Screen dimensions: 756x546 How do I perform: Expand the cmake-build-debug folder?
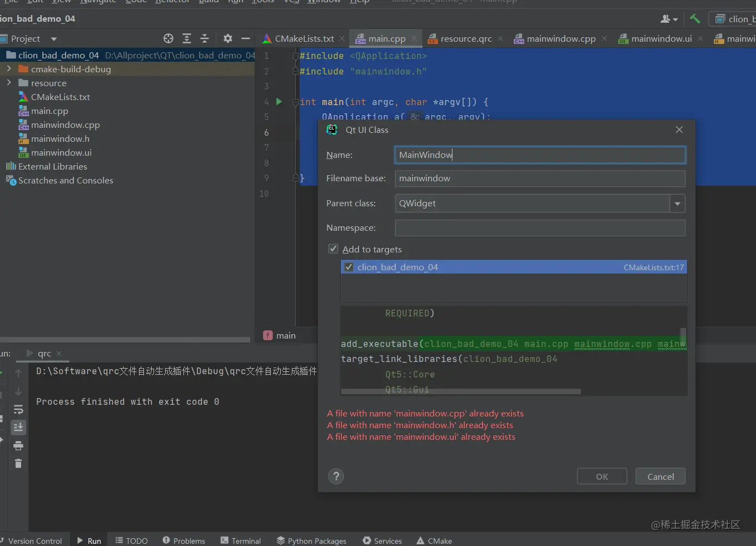(x=9, y=69)
